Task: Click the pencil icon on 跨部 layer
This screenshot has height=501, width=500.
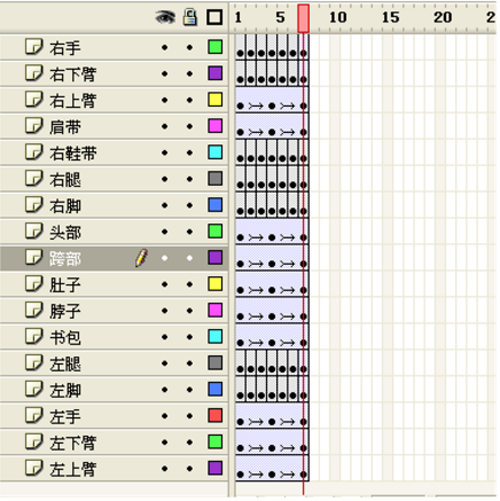Action: [x=141, y=258]
